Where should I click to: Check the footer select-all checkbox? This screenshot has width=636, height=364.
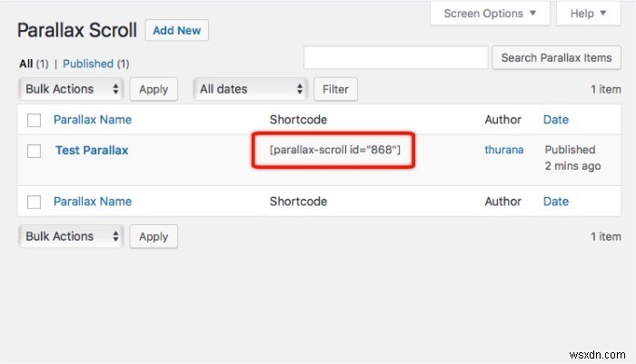tap(35, 202)
